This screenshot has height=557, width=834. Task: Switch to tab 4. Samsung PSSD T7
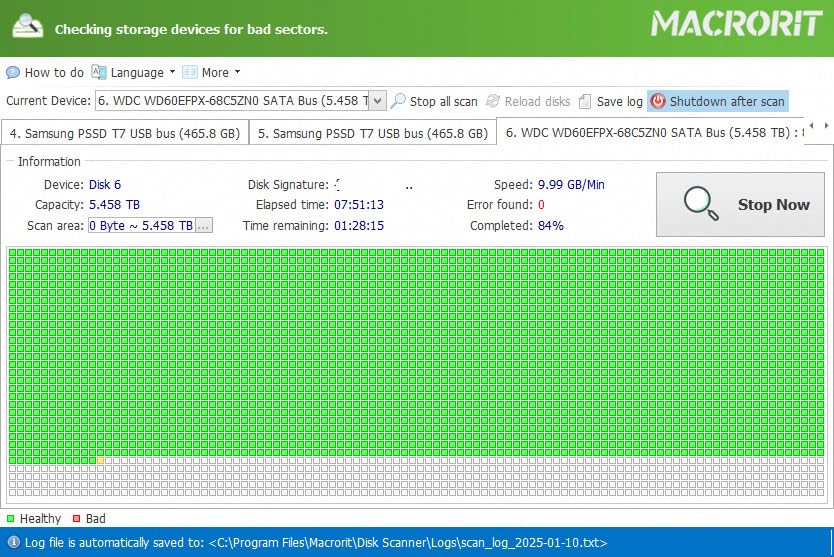(125, 133)
